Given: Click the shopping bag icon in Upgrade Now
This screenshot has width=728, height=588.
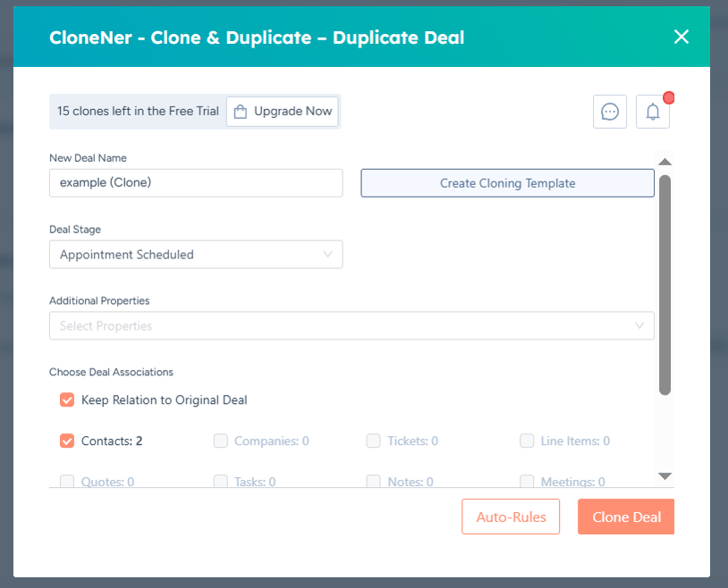Looking at the screenshot, I should [x=240, y=112].
